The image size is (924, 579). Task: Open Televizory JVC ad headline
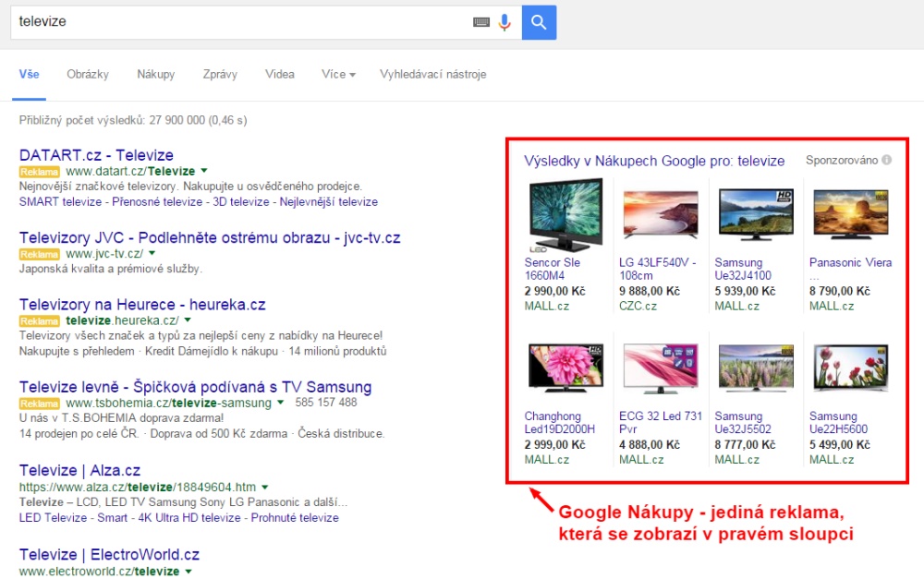210,237
